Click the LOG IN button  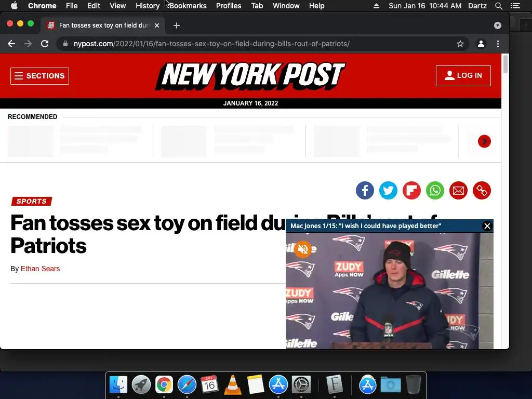point(463,76)
